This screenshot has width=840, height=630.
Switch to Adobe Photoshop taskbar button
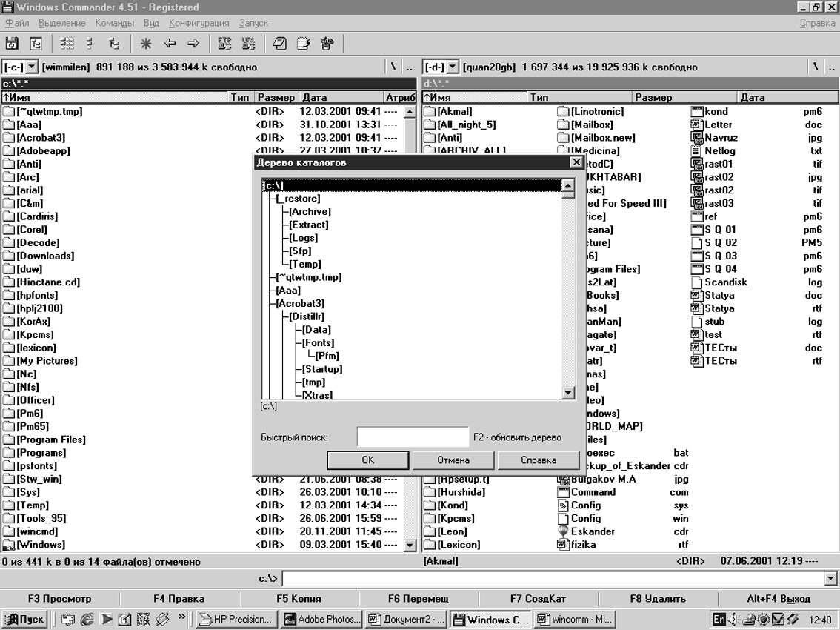pyautogui.click(x=321, y=620)
